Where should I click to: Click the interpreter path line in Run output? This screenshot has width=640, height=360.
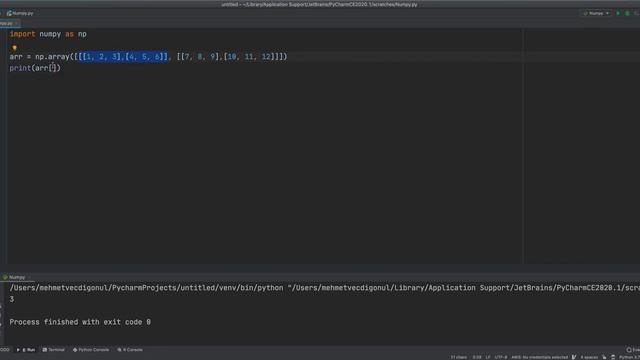324,288
